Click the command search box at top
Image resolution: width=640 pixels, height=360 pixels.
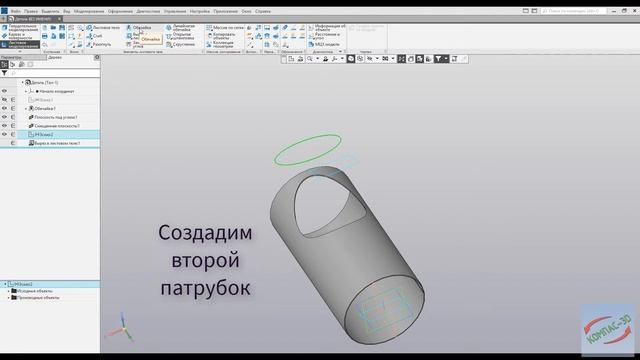point(573,11)
